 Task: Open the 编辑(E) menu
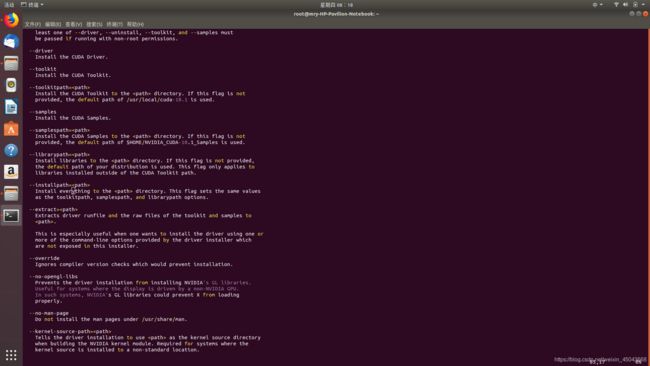(x=53, y=24)
